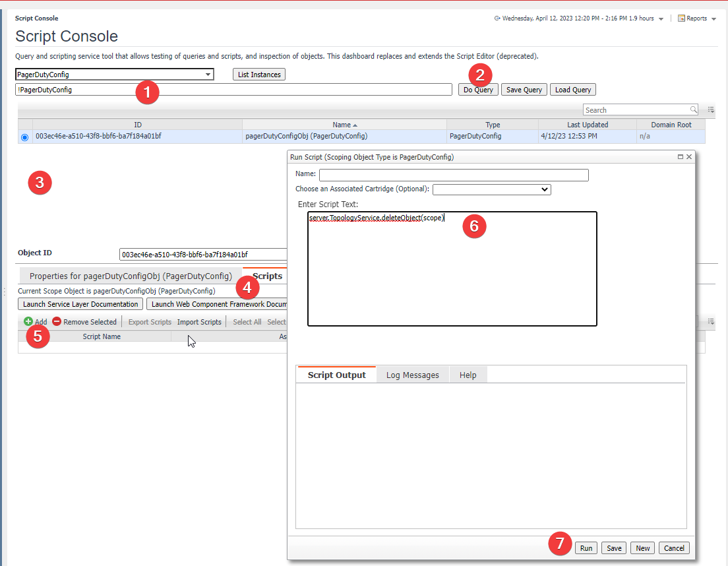Open scripts table column settings icon
This screenshot has height=566, width=728.
pyautogui.click(x=711, y=321)
